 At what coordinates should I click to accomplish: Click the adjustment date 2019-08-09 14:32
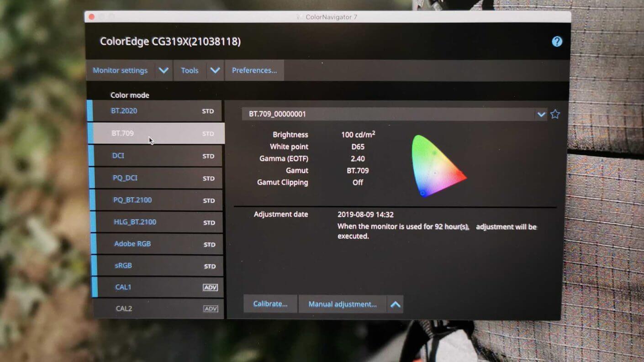tap(365, 215)
